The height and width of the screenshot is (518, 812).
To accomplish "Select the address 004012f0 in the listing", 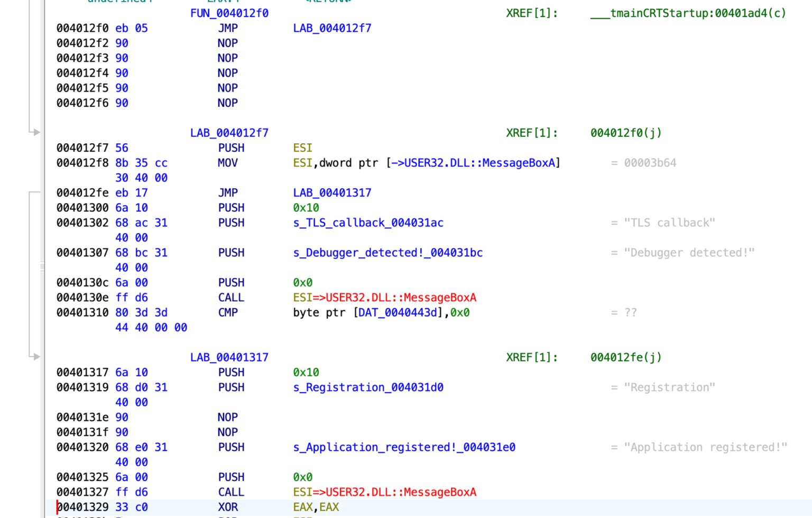I will (x=83, y=28).
